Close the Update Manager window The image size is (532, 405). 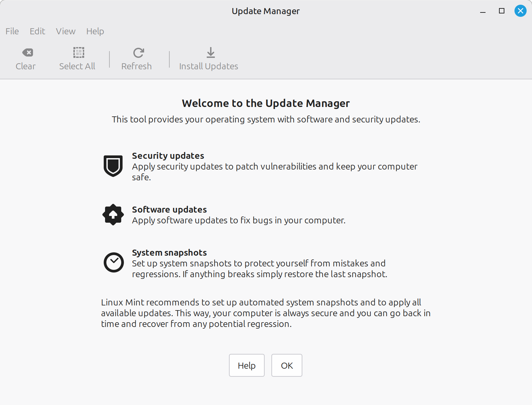click(521, 11)
